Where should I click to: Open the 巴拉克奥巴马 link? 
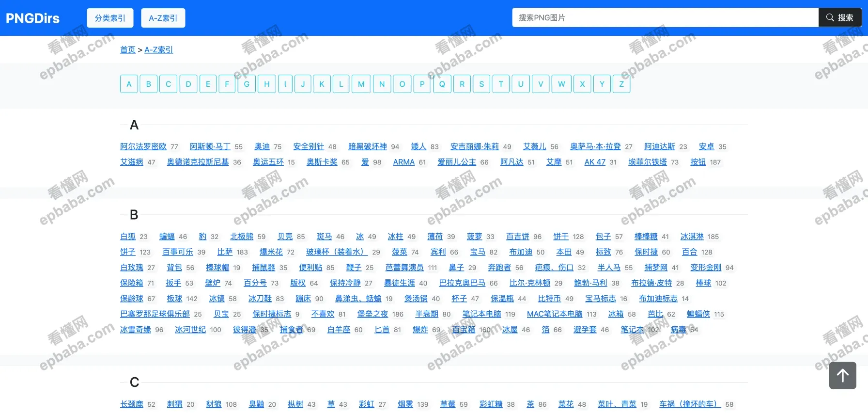point(462,283)
